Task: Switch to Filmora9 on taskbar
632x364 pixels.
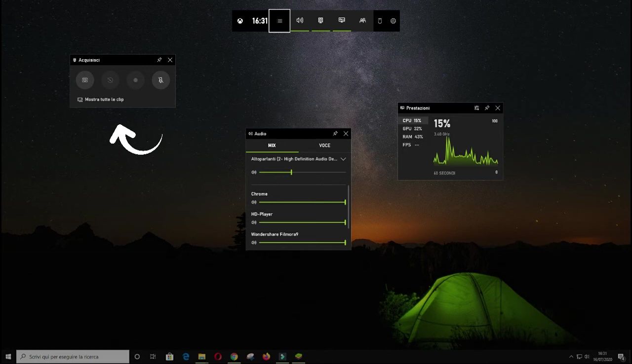Action: tap(282, 357)
